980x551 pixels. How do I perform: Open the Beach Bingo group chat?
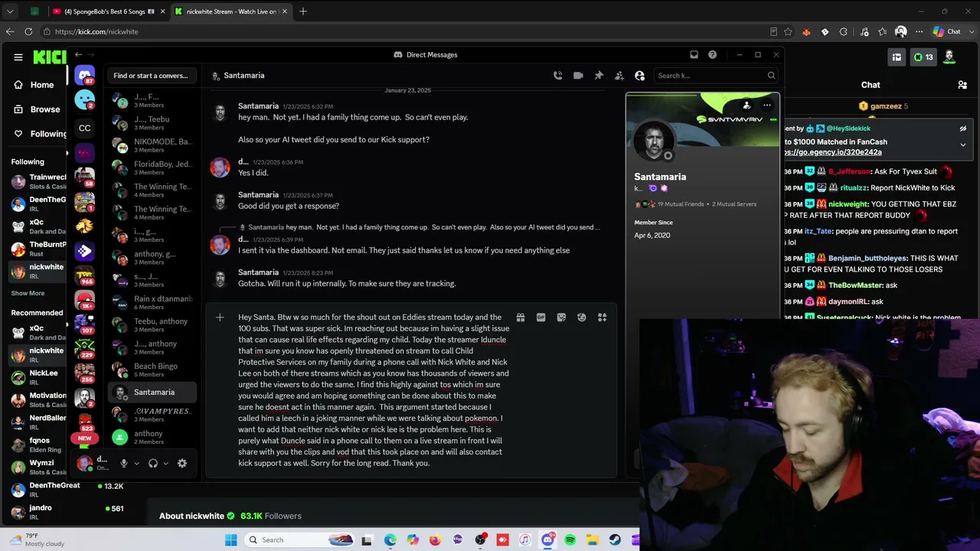point(152,370)
